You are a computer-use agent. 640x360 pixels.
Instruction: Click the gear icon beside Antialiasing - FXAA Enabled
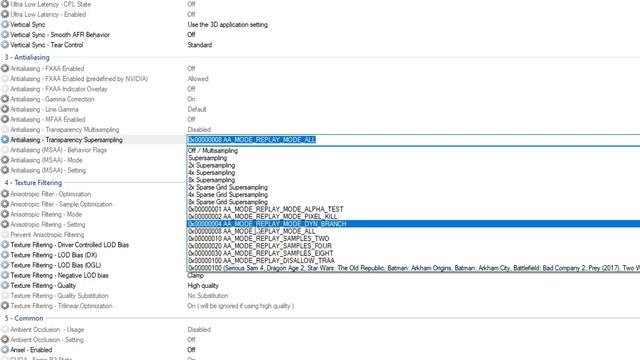5,69
